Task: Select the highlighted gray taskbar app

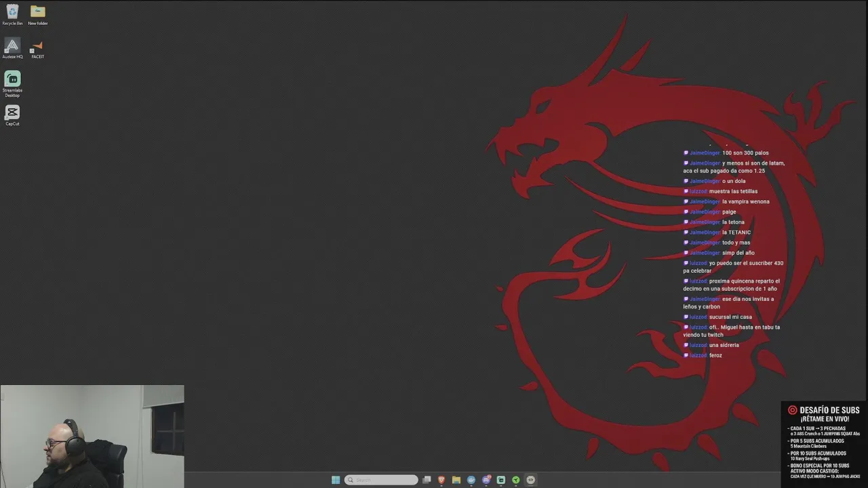Action: [x=531, y=480]
